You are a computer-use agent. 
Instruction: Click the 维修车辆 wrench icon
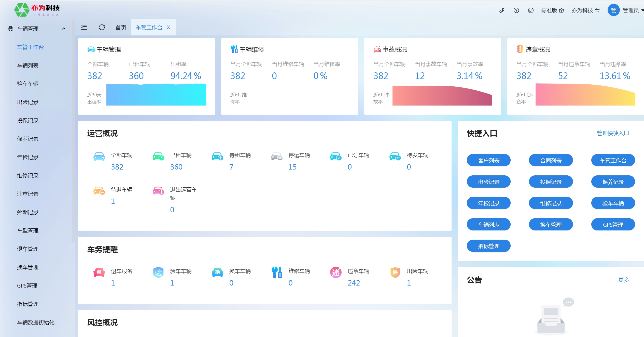(x=277, y=272)
